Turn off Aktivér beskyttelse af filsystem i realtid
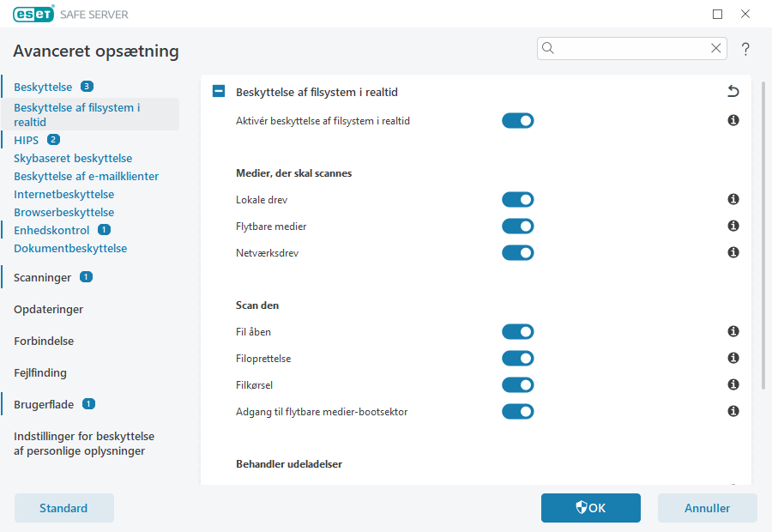 tap(517, 121)
